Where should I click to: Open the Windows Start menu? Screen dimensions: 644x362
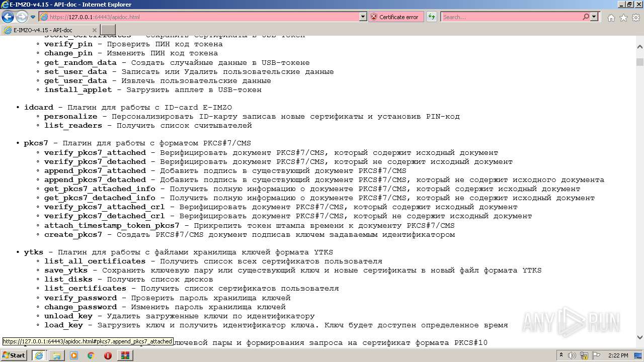click(14, 355)
